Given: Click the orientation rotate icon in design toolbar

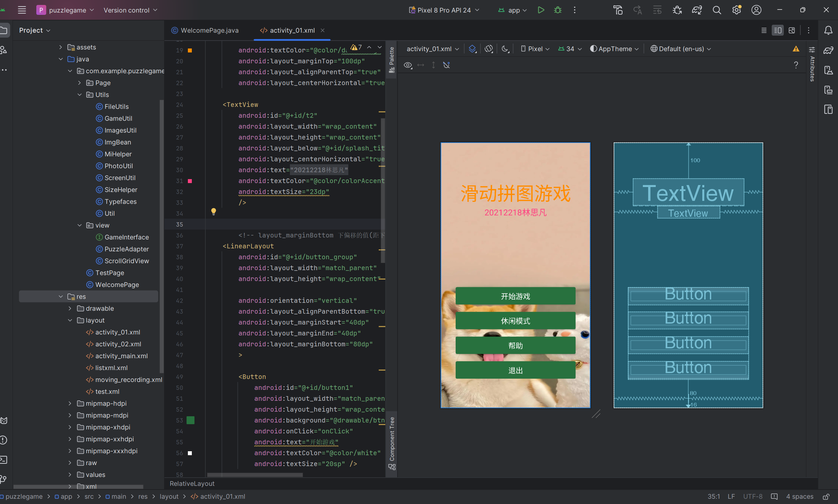Looking at the screenshot, I should (x=489, y=49).
